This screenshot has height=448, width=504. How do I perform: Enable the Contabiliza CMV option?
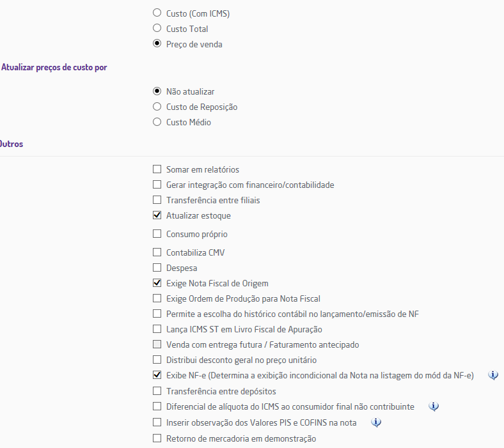[x=157, y=252]
